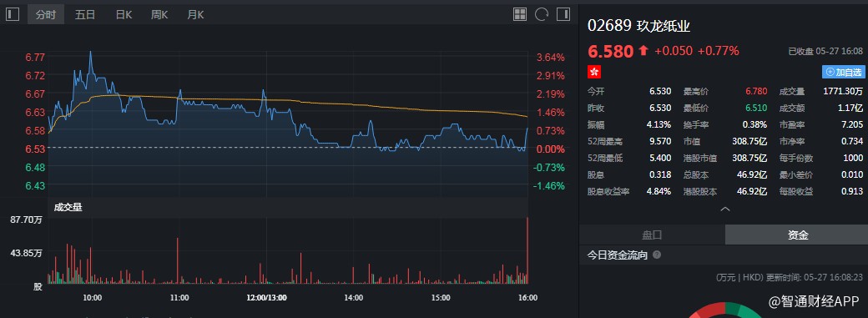Viewport: 868px width, 318px height.
Task: Toggle the left sidebar panel icon
Action: (x=13, y=14)
